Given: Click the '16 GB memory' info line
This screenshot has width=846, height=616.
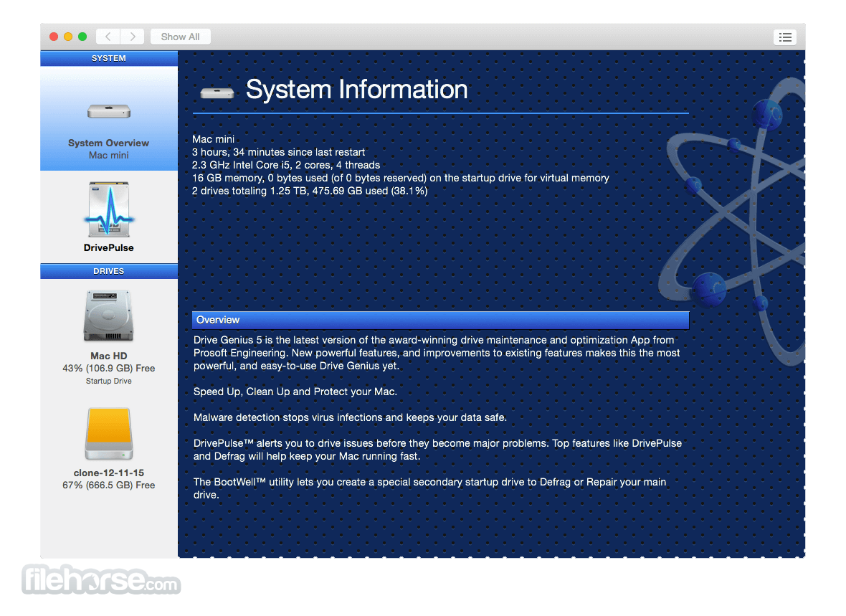Looking at the screenshot, I should point(400,178).
